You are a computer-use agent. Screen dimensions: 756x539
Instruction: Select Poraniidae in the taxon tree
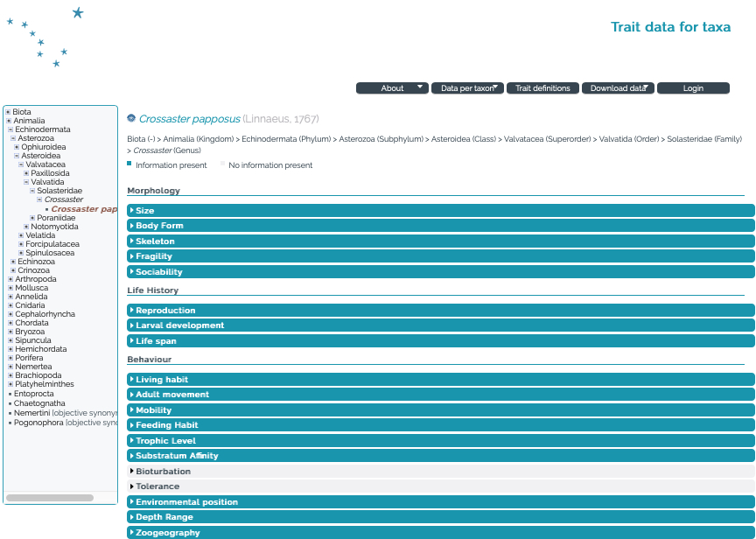56,218
